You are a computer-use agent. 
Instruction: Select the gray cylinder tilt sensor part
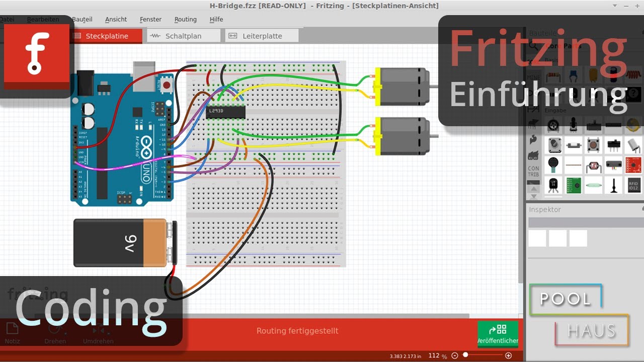pos(633,145)
